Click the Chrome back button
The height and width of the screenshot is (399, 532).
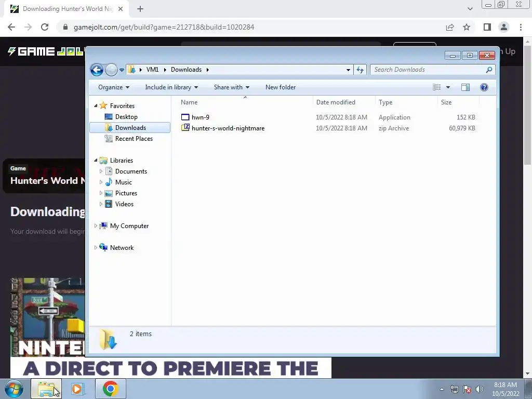(11, 27)
